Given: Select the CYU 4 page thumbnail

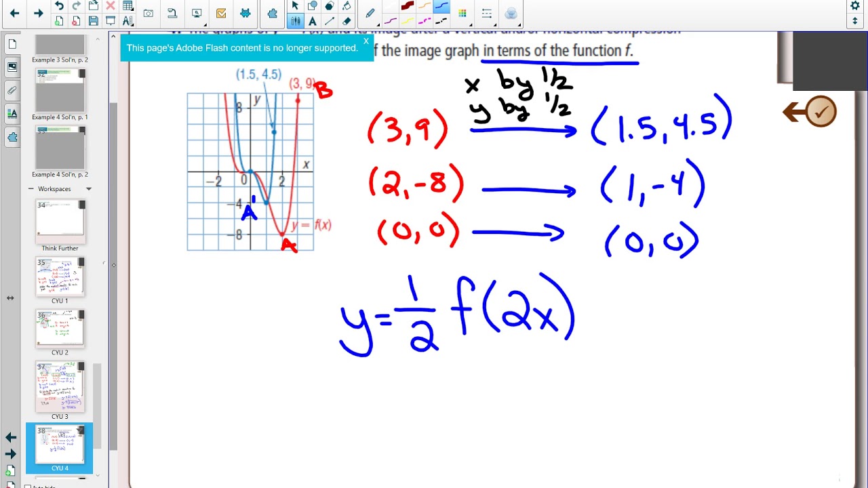Looking at the screenshot, I should coord(60,445).
